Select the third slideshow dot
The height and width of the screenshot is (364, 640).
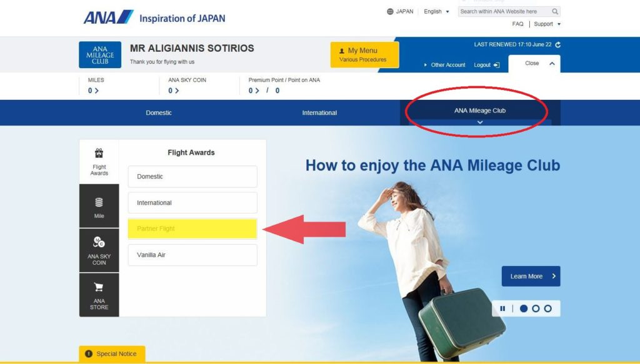[x=547, y=308]
